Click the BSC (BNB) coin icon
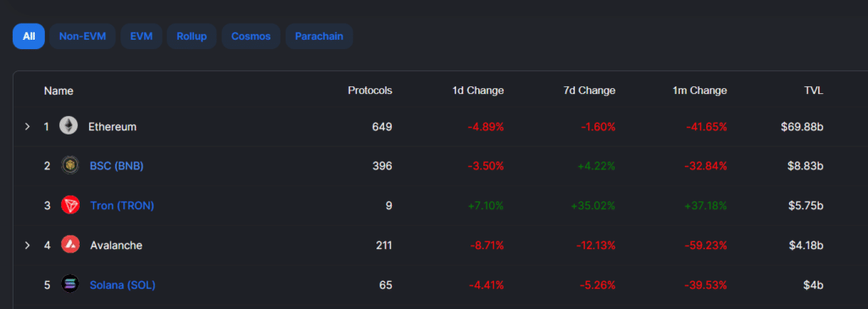Image resolution: width=868 pixels, height=309 pixels. tap(70, 165)
